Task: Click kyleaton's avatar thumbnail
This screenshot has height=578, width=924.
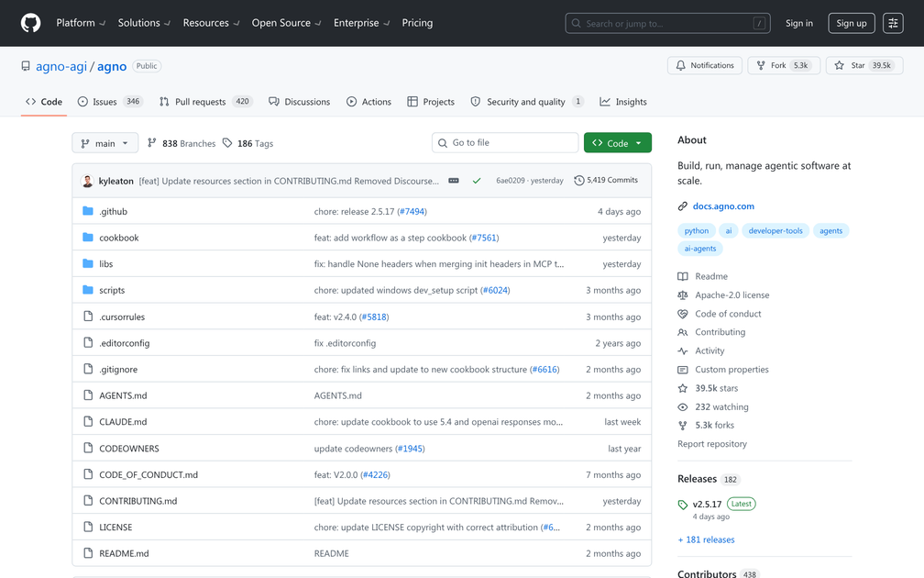Action: [87, 181]
